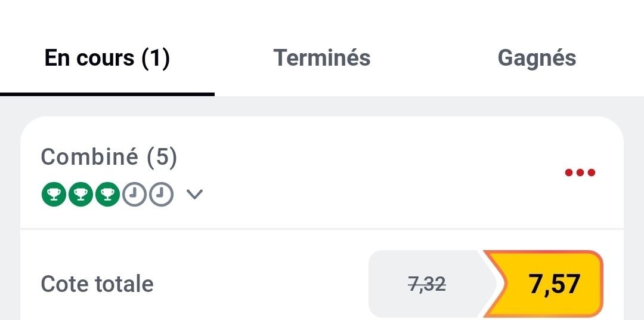644x320 pixels.
Task: Click the last grey pending clock icon
Action: coord(161,194)
